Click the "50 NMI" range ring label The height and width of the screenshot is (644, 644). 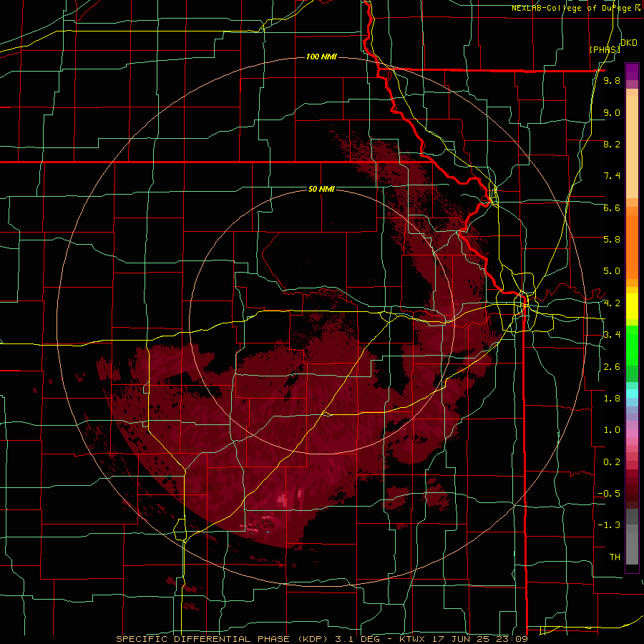[x=321, y=189]
